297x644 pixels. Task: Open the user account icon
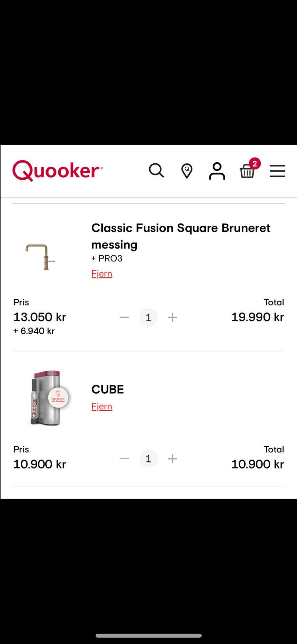coord(217,171)
